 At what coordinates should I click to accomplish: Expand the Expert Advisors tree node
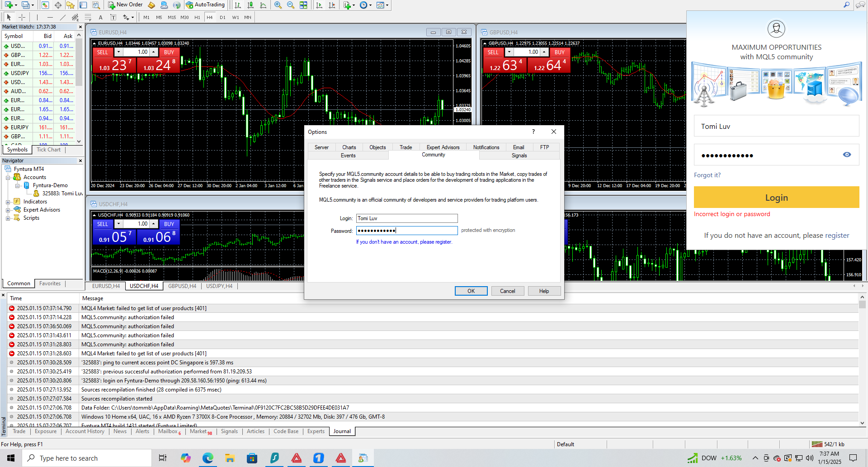(8, 210)
